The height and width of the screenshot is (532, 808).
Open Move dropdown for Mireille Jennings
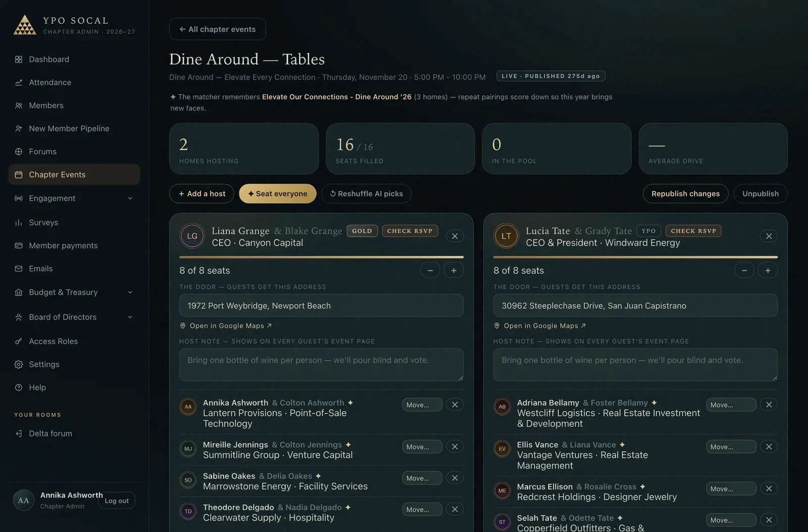click(422, 447)
